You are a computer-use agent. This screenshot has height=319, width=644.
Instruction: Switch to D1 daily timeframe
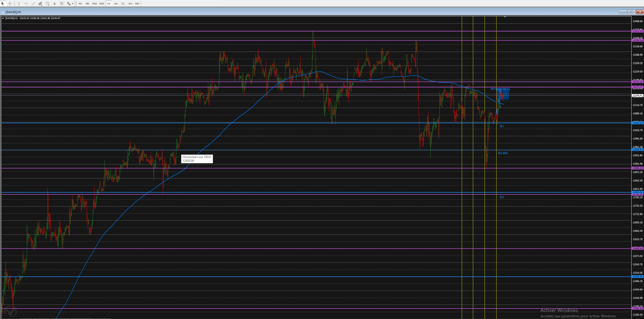pos(123,4)
